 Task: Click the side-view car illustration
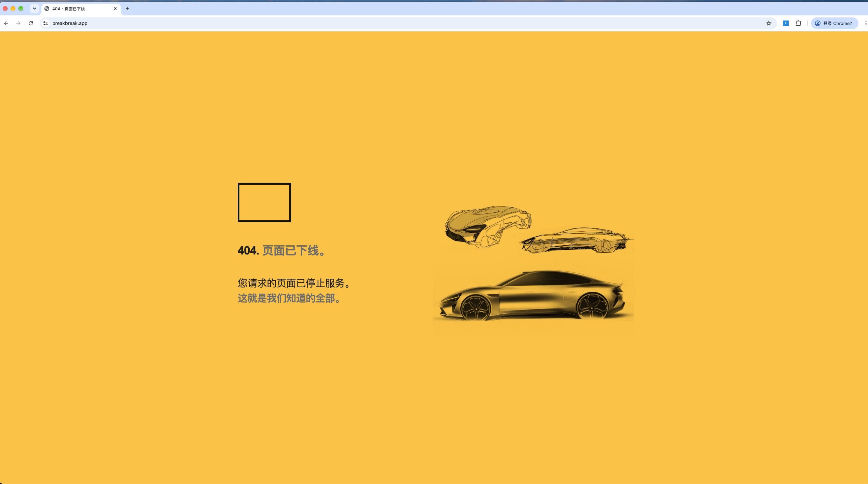coord(533,296)
